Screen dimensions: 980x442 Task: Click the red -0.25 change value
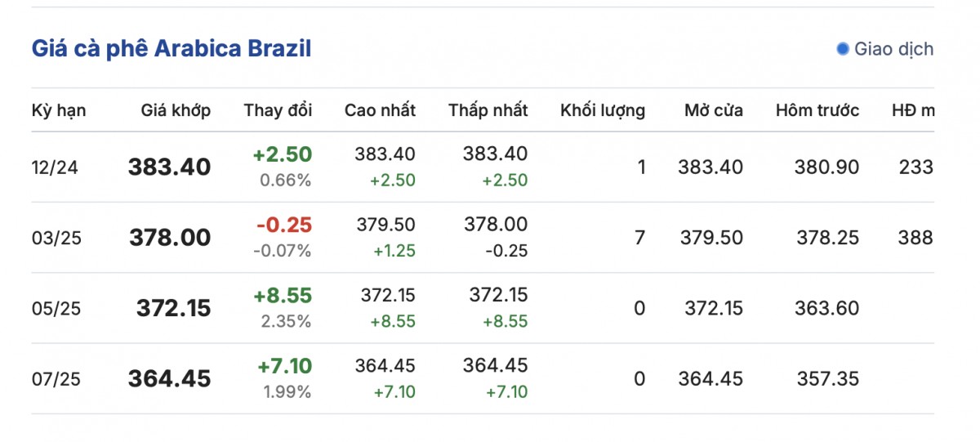pos(283,225)
